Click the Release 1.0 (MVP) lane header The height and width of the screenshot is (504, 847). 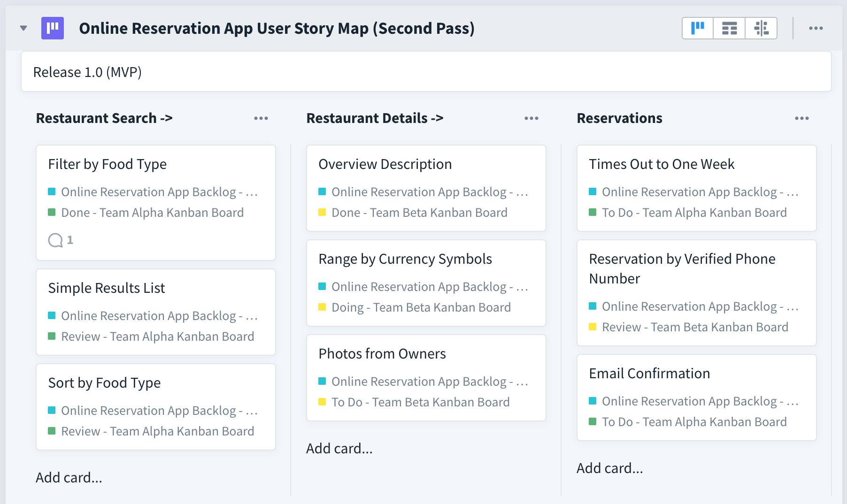[x=87, y=72]
